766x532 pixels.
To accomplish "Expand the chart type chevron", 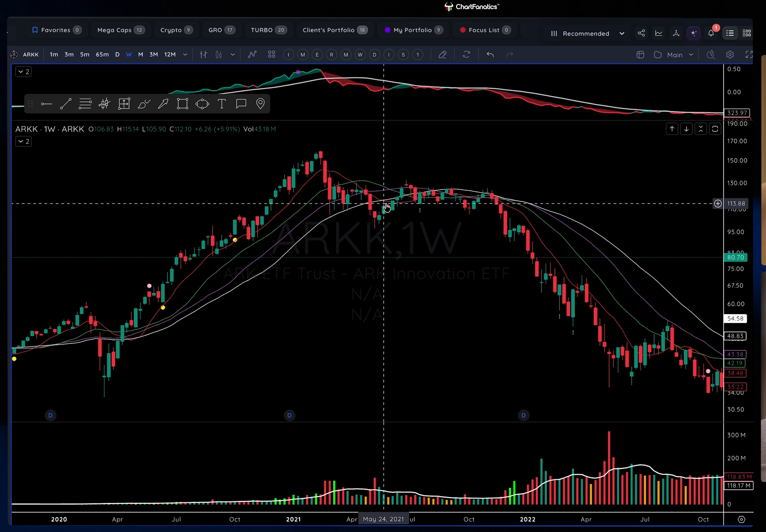I will click(x=233, y=55).
